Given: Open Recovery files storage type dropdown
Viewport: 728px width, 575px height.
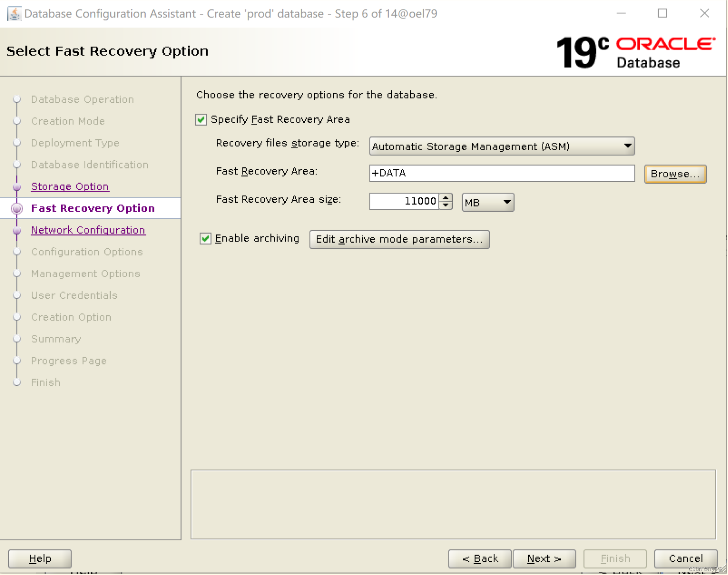Looking at the screenshot, I should tap(502, 146).
